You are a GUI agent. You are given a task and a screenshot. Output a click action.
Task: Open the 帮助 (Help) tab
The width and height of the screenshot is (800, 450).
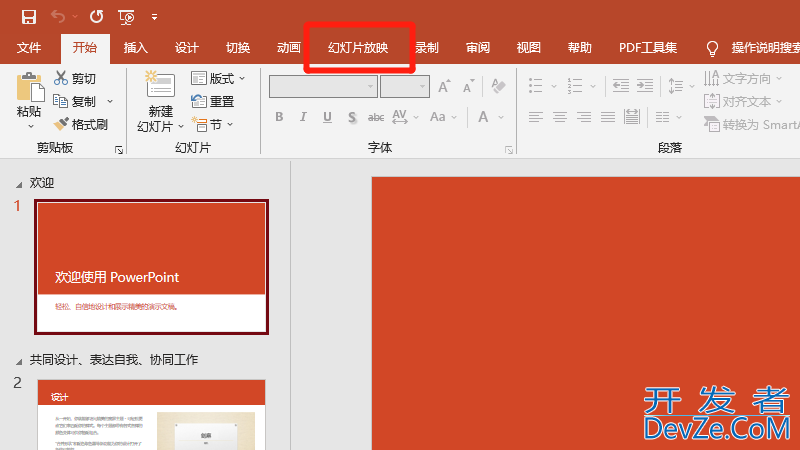tap(580, 48)
